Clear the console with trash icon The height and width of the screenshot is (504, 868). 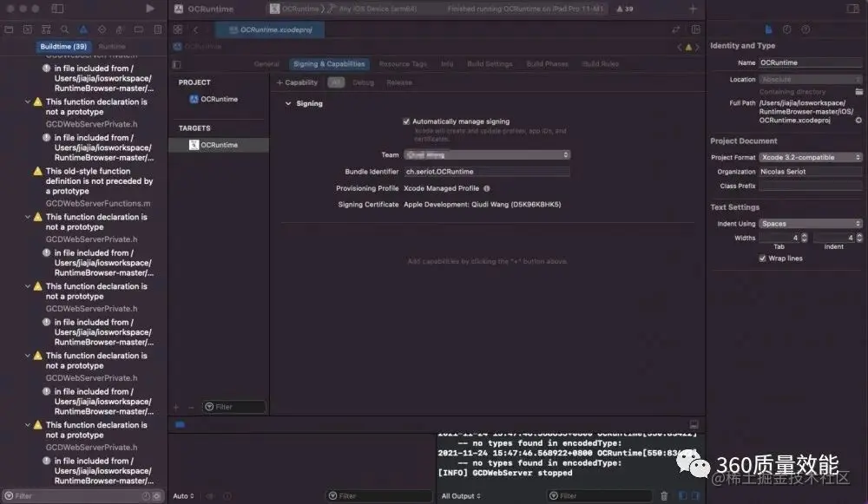click(x=664, y=495)
